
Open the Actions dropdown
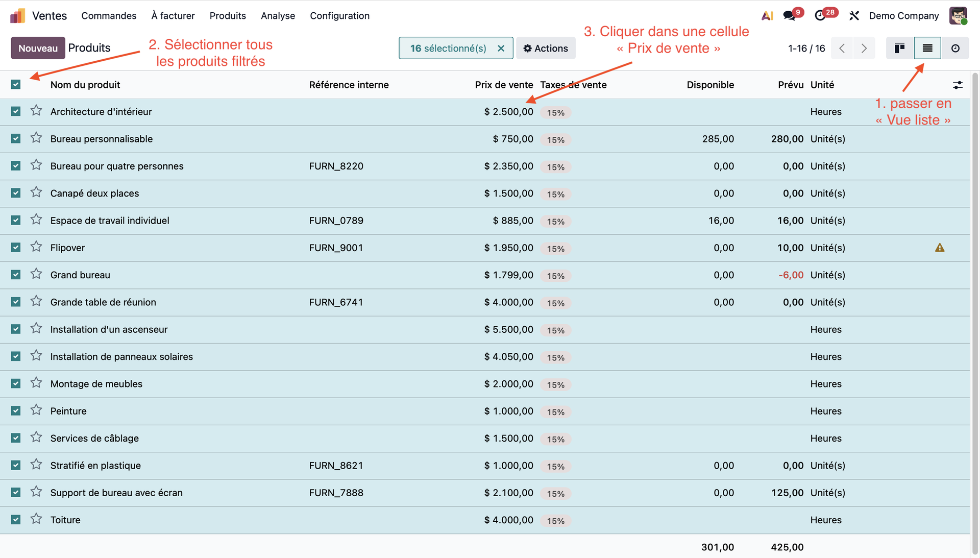pos(546,48)
